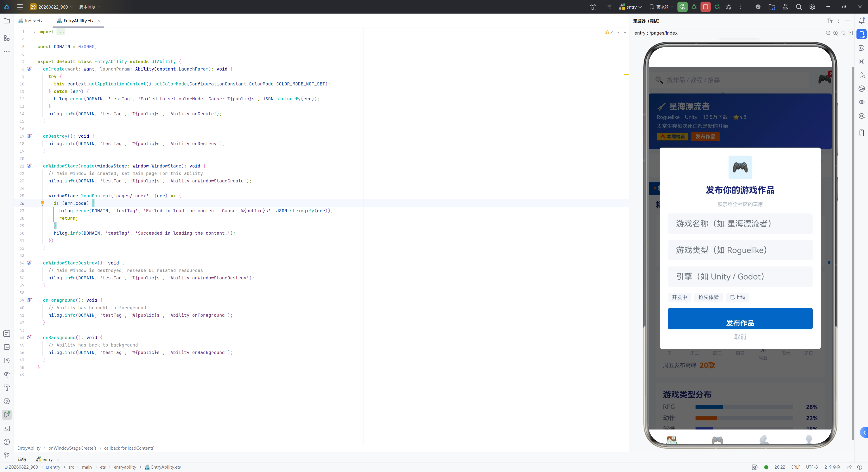Screen dimensions: 868x472
Task: Open the Problems exclamation icon in sidebar
Action: click(x=7, y=442)
